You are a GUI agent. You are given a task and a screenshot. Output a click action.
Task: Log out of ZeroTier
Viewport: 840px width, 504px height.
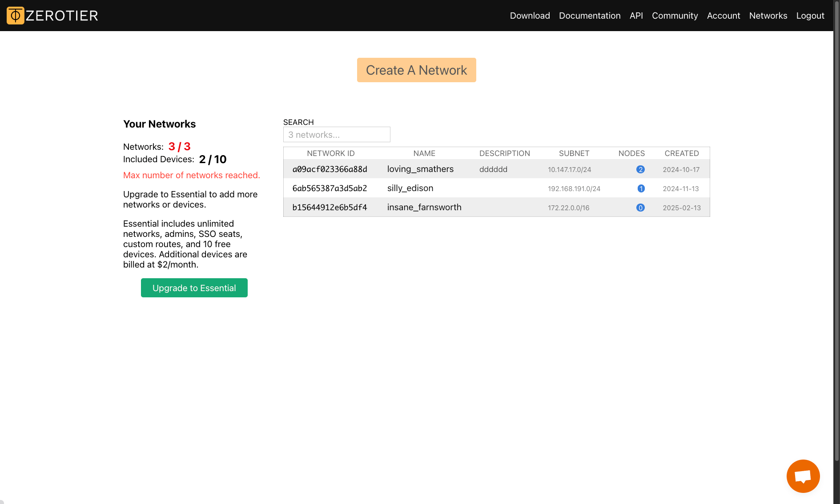tap(810, 15)
